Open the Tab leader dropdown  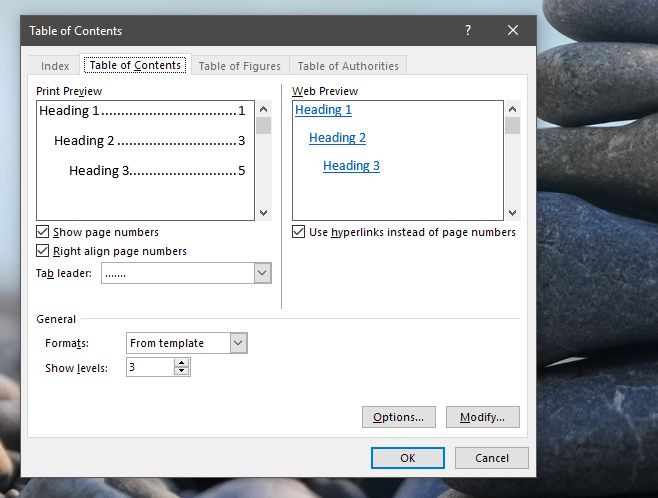[x=262, y=273]
